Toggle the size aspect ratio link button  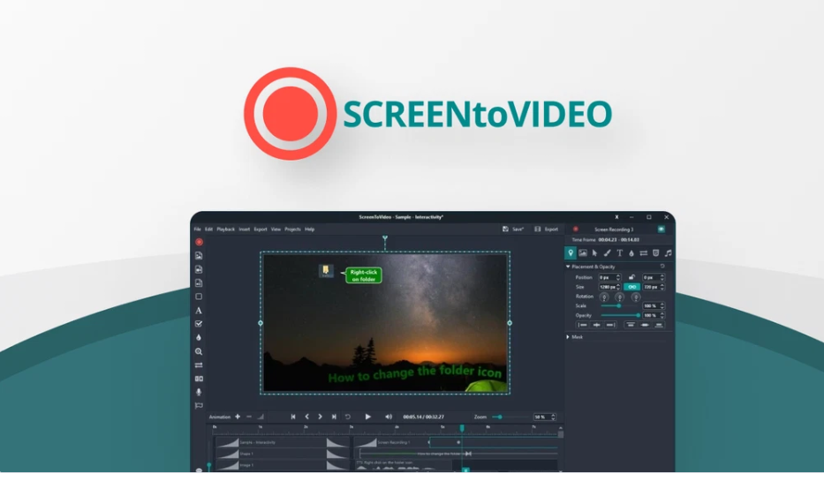[x=632, y=287]
